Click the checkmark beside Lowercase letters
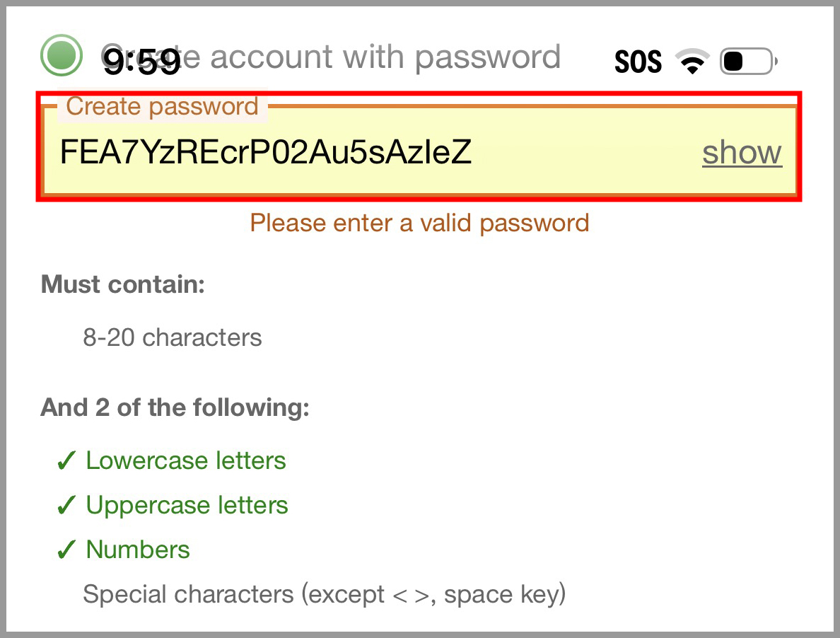840x638 pixels. tap(66, 462)
